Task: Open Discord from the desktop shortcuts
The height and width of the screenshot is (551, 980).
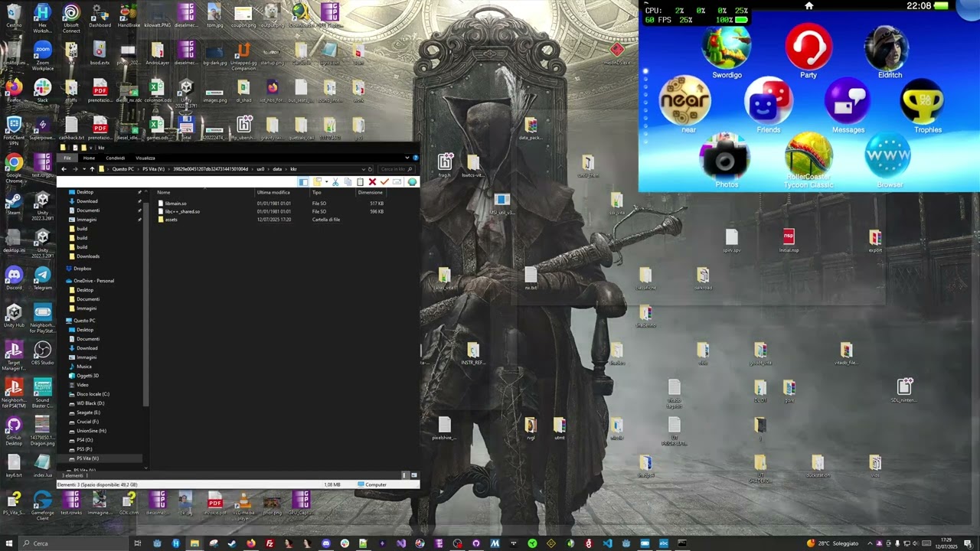Action: pyautogui.click(x=14, y=277)
